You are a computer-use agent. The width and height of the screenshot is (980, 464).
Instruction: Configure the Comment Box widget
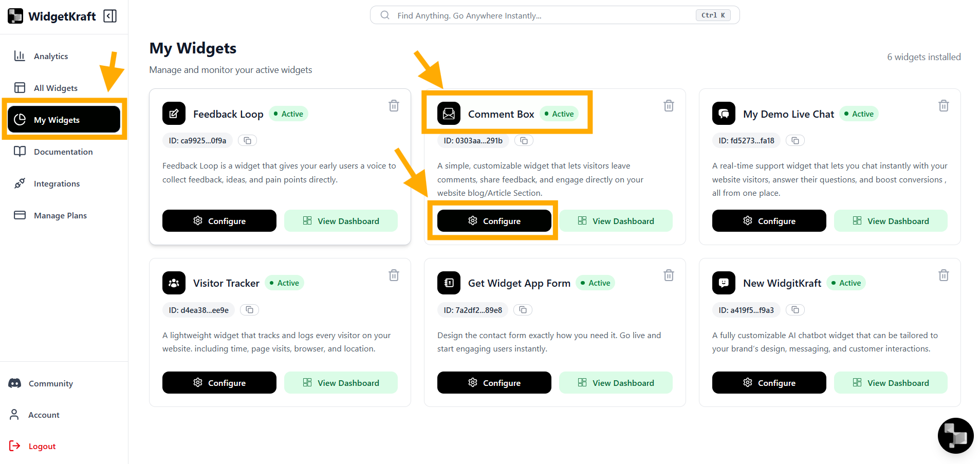pos(494,221)
